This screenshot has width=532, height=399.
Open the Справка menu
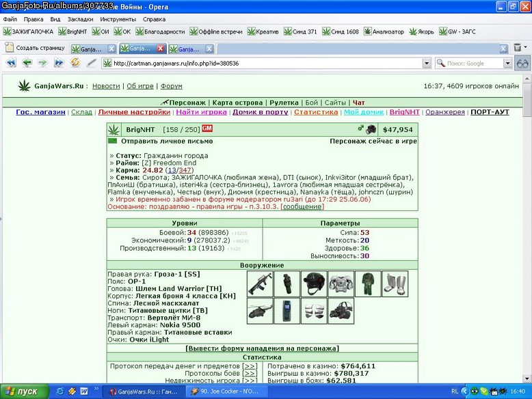tap(154, 19)
